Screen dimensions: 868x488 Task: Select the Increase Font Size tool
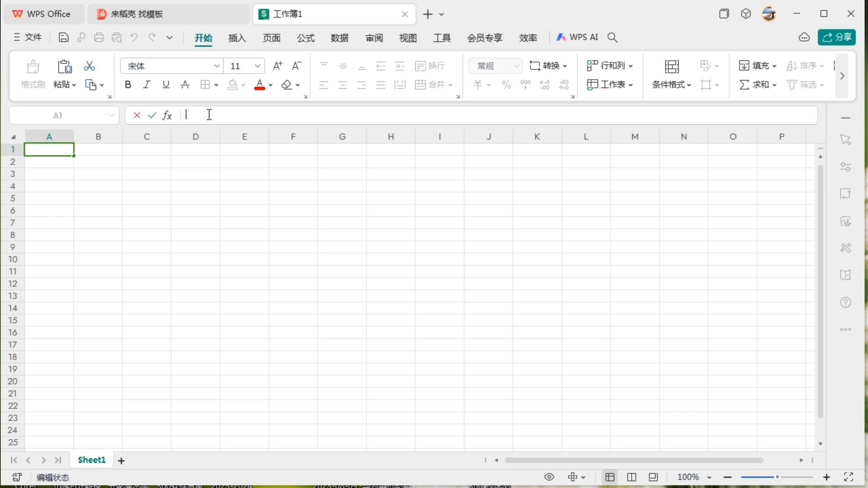pyautogui.click(x=277, y=66)
